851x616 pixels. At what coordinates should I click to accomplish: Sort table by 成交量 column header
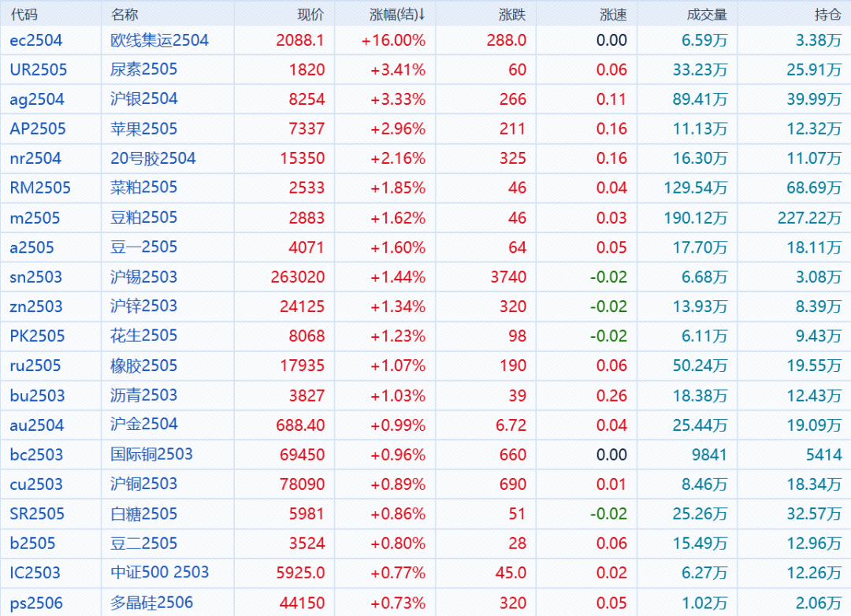click(707, 15)
